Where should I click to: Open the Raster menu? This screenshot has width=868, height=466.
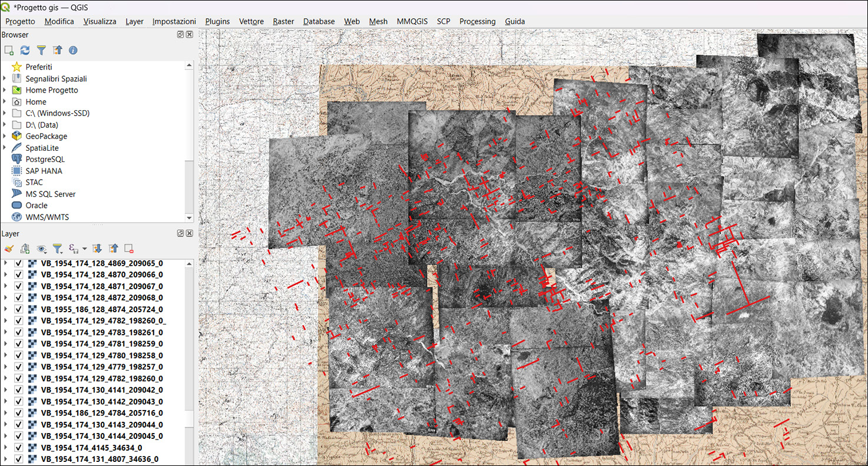[283, 21]
